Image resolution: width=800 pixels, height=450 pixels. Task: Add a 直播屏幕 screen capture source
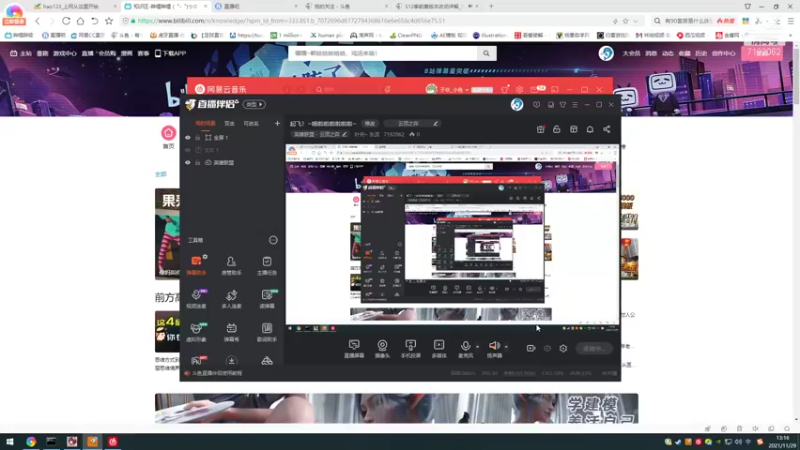[x=354, y=349]
